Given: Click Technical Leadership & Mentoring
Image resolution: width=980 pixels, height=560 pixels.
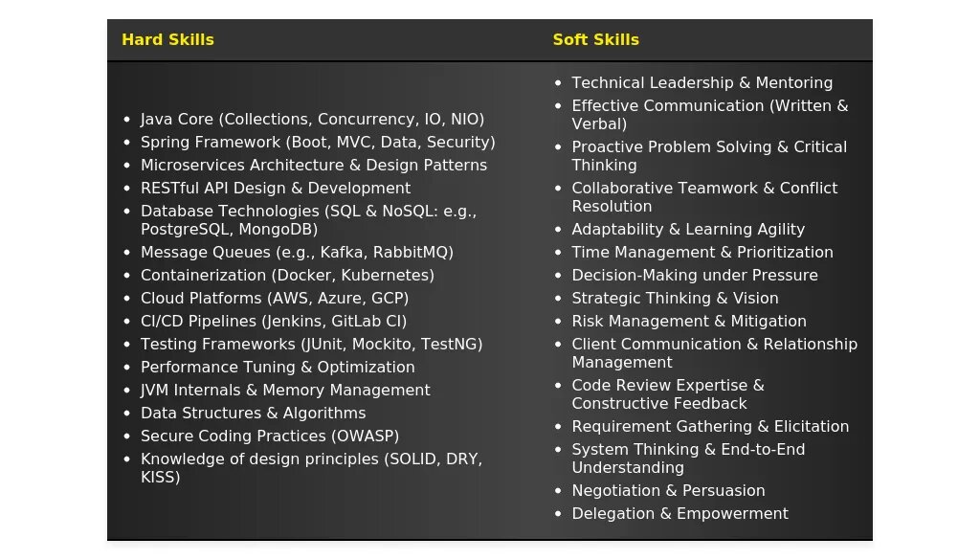Looking at the screenshot, I should pos(702,83).
